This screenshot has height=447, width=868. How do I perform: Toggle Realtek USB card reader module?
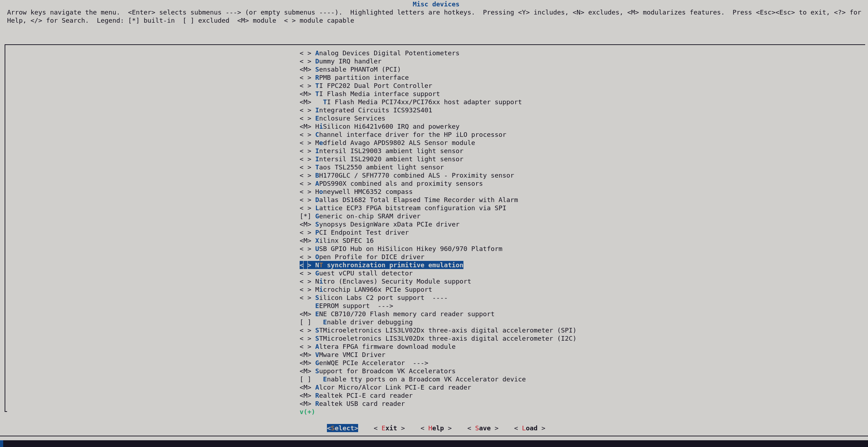[x=305, y=404]
